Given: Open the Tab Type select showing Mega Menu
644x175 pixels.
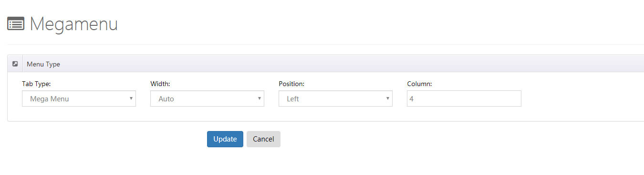Looking at the screenshot, I should (79, 98).
